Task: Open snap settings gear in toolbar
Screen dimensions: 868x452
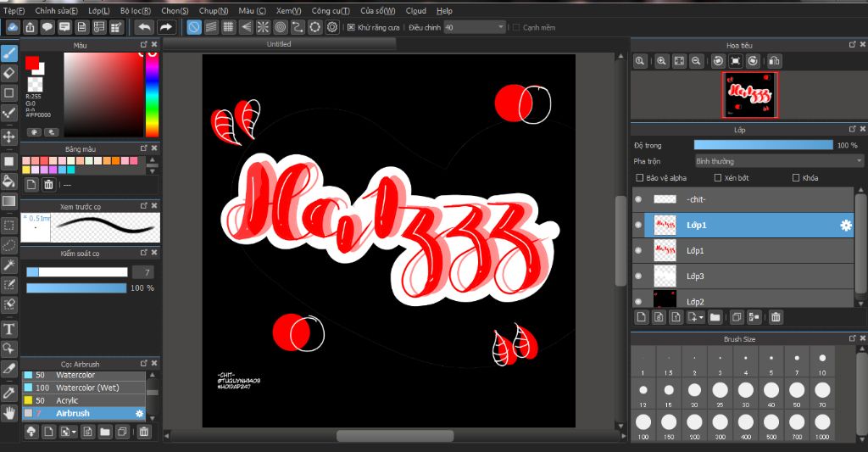Action: [332, 27]
